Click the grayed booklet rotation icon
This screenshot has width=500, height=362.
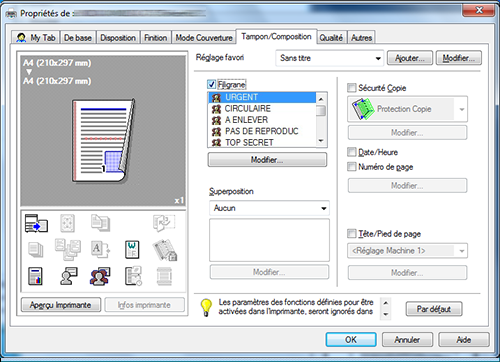click(x=164, y=223)
